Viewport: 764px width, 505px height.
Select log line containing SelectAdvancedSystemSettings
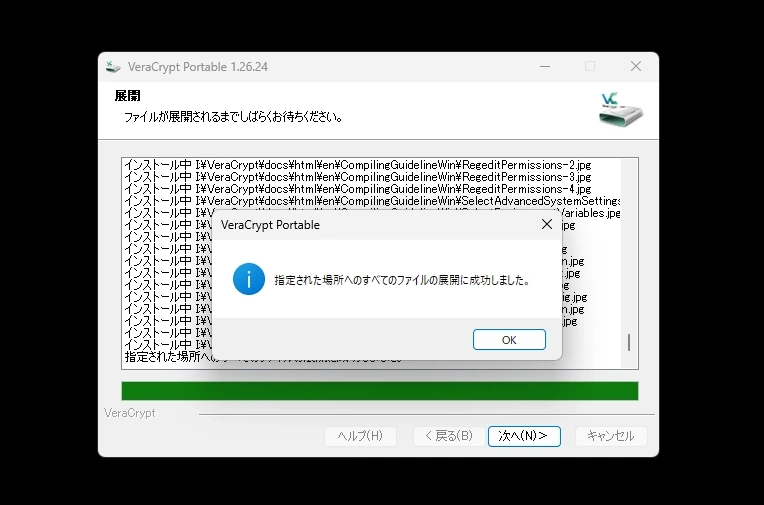[372, 201]
